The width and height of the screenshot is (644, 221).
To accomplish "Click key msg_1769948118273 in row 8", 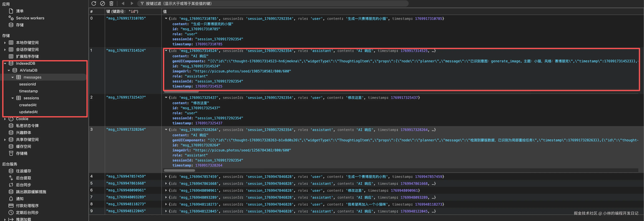I will click(126, 204).
